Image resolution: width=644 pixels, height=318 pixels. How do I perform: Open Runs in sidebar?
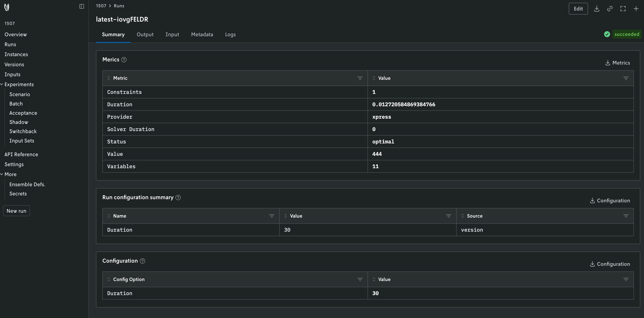click(10, 44)
